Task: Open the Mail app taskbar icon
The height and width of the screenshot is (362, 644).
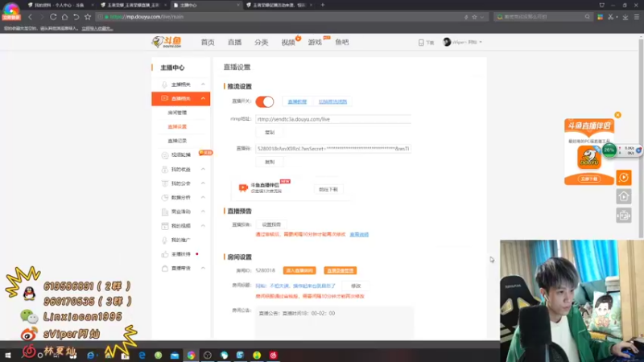Action: (x=175, y=355)
